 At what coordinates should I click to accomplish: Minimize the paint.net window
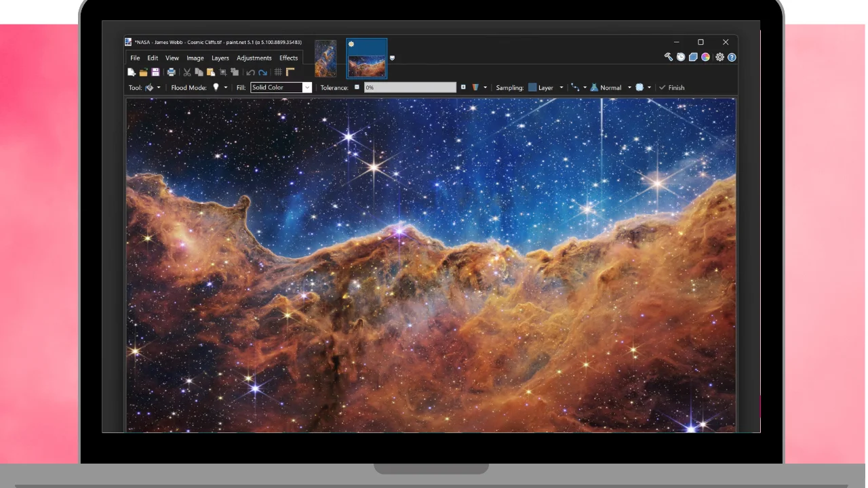676,42
